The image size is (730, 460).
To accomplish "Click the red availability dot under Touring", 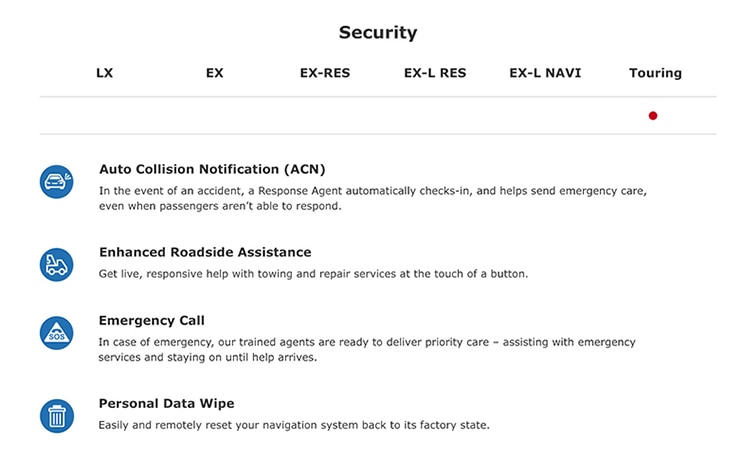I will click(x=653, y=115).
